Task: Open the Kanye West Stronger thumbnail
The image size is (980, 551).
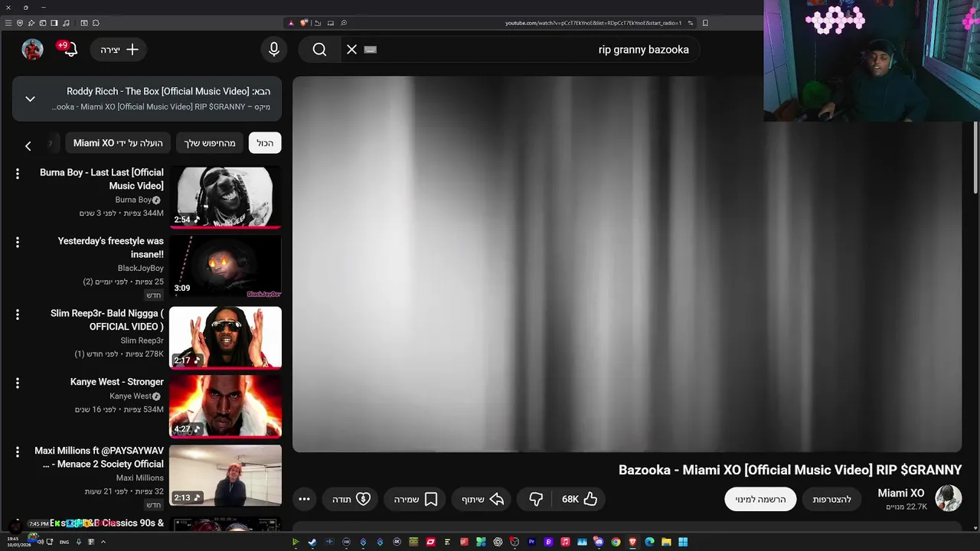Action: [x=225, y=406]
